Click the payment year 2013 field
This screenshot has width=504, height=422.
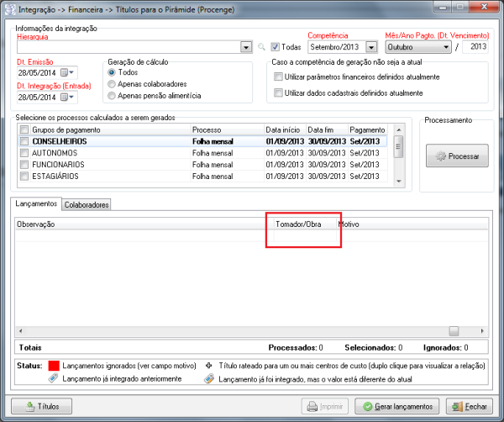(x=475, y=47)
